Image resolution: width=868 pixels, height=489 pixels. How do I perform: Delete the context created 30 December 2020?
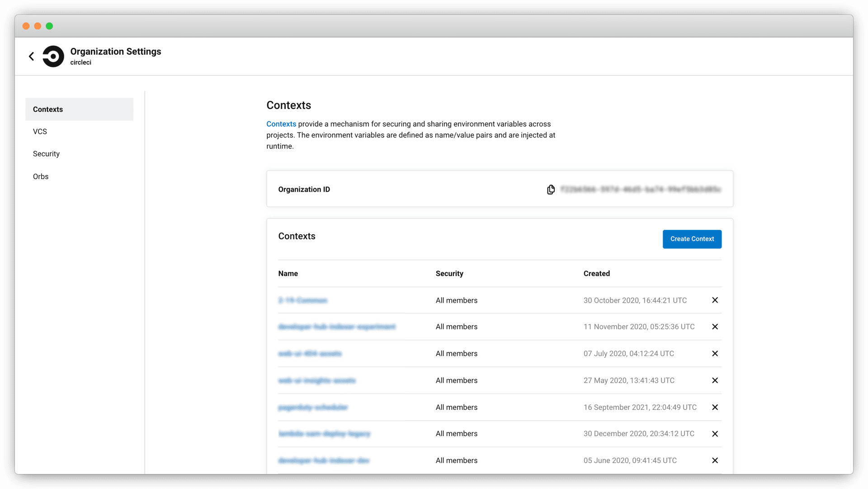point(715,434)
